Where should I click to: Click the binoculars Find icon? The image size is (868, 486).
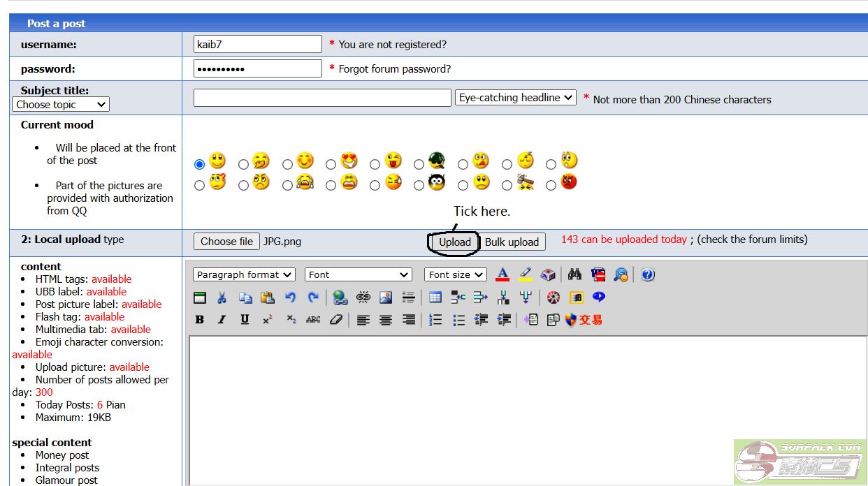(574, 274)
